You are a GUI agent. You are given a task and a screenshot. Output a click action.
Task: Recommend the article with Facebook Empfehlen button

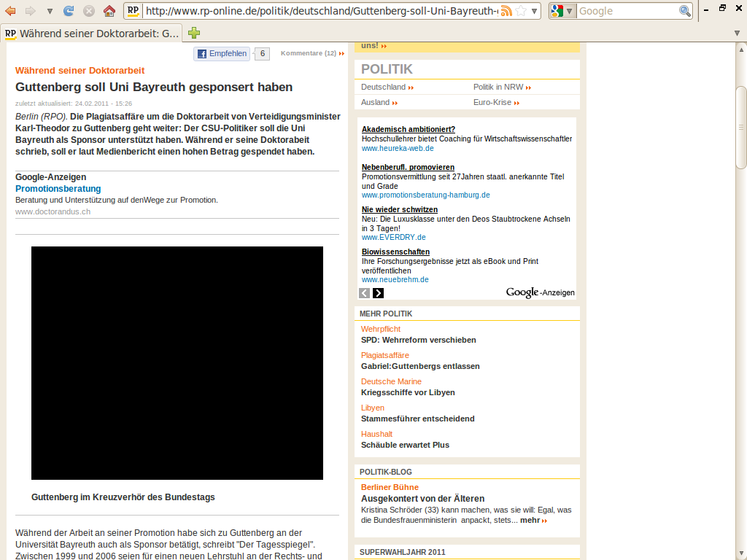(x=222, y=53)
